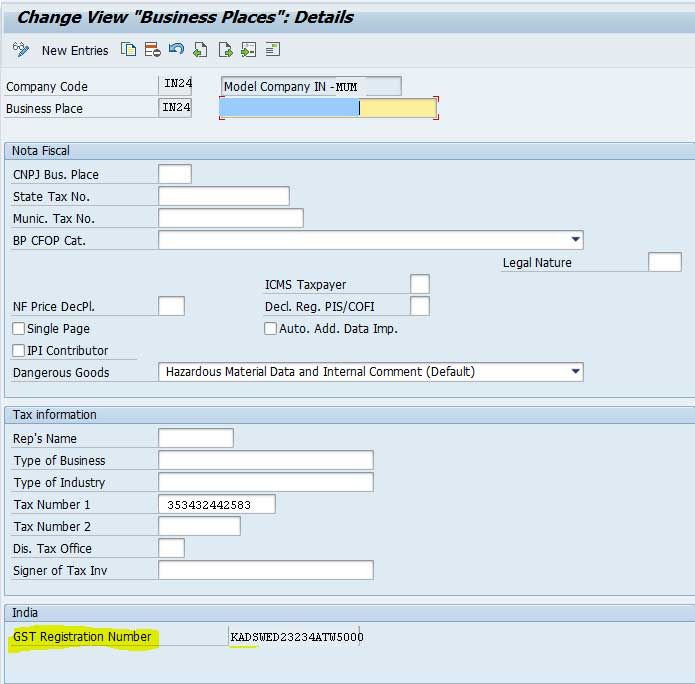Open the BP CFOP Cat. dropdown
The image size is (695, 684).
pos(575,240)
